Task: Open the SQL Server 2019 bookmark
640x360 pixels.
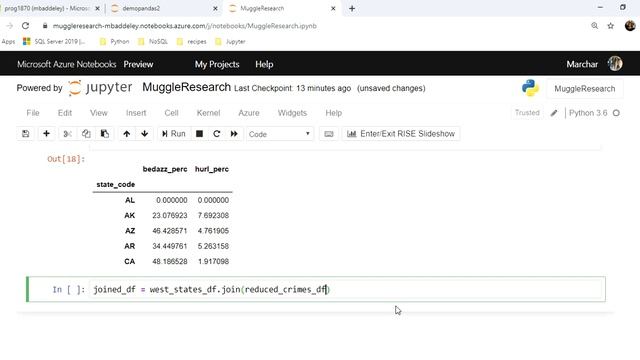Action: (x=54, y=42)
